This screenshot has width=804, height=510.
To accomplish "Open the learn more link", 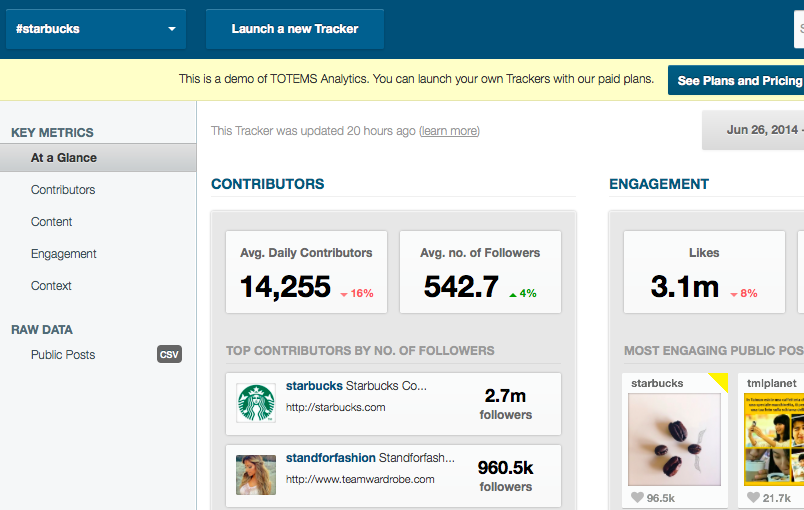I will point(449,131).
